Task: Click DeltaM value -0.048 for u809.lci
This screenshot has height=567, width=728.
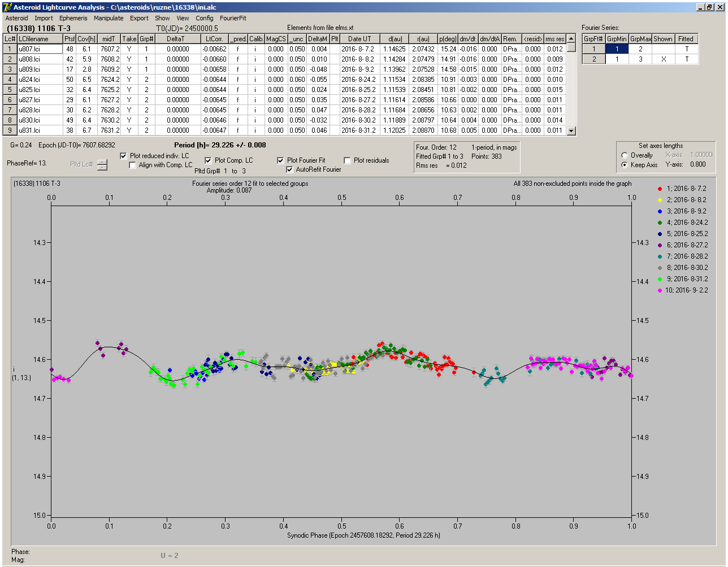Action: pos(319,69)
